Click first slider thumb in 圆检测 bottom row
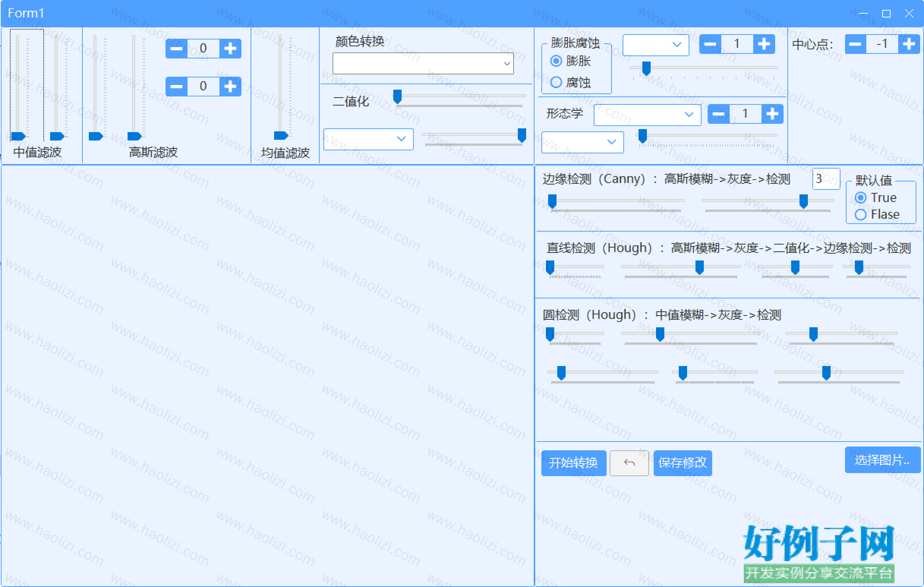This screenshot has width=924, height=587. click(561, 373)
